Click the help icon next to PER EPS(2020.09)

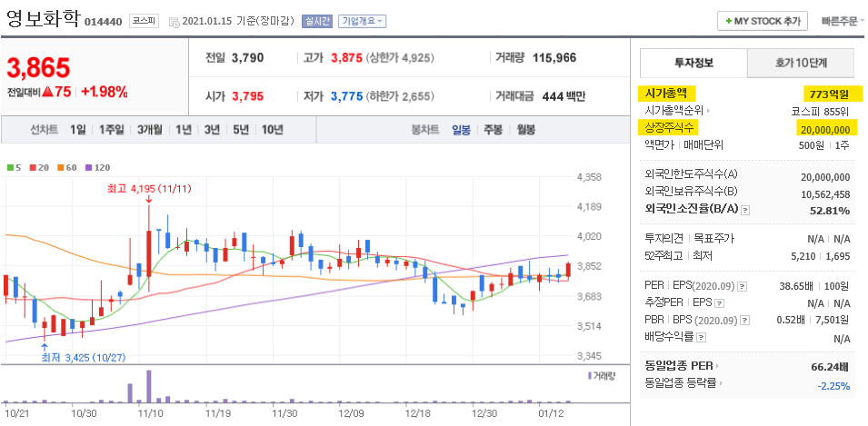coord(743,287)
